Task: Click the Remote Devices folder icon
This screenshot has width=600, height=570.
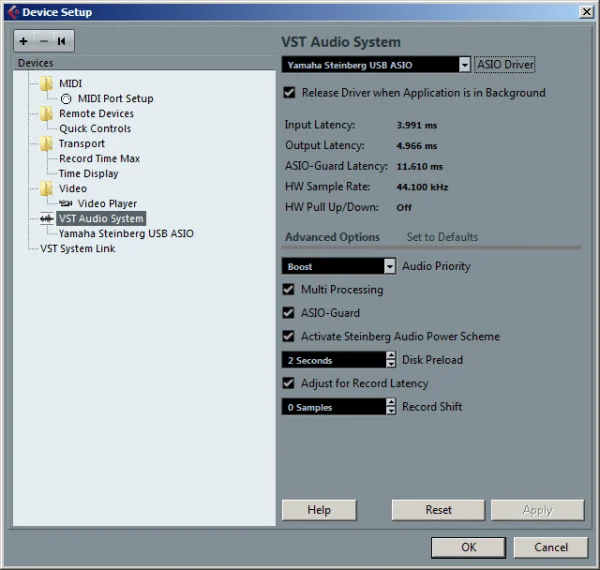Action: pos(46,114)
